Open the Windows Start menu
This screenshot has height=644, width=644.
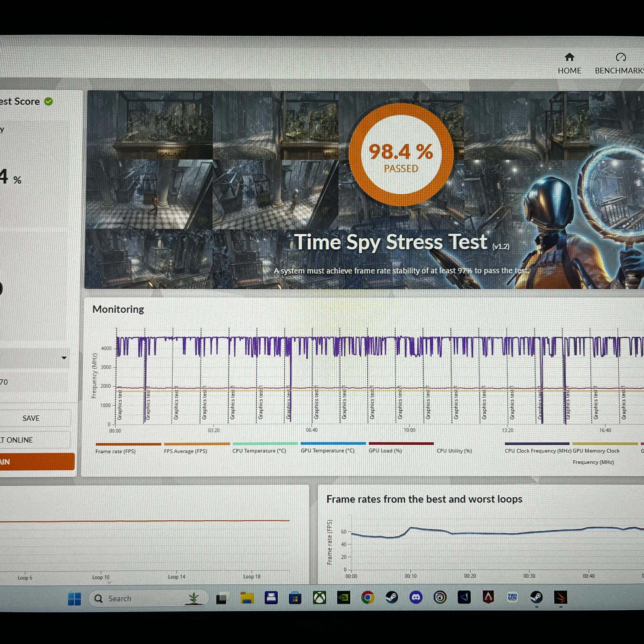coord(74,599)
